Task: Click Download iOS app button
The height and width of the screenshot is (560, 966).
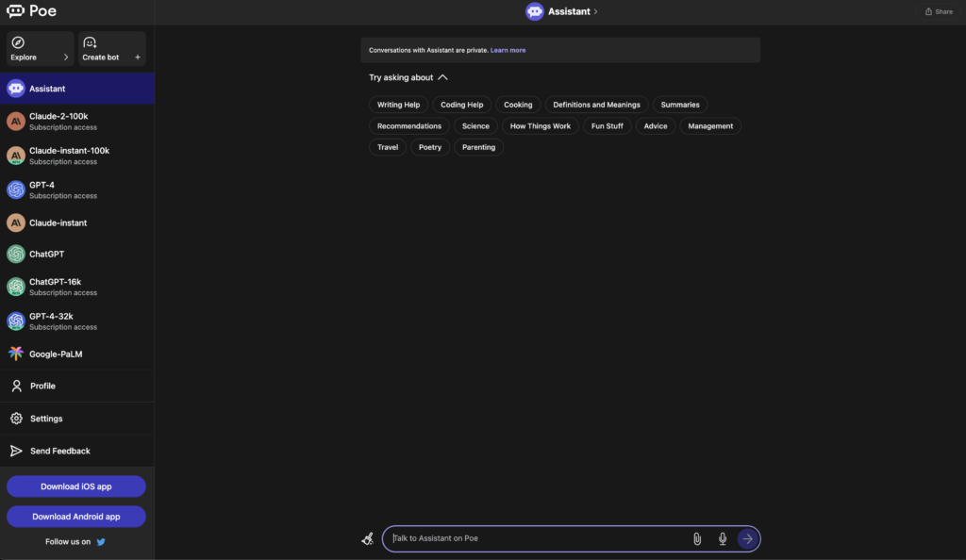Action: pyautogui.click(x=76, y=486)
